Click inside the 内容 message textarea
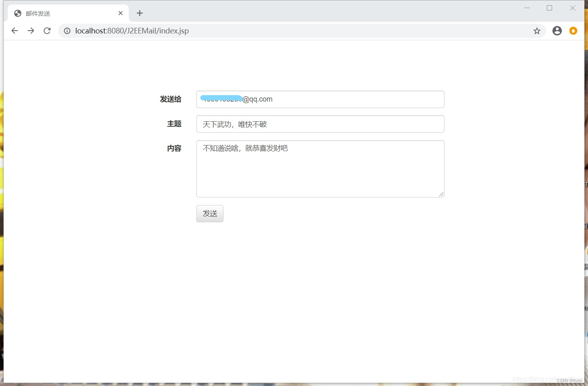The image size is (588, 386). 320,169
